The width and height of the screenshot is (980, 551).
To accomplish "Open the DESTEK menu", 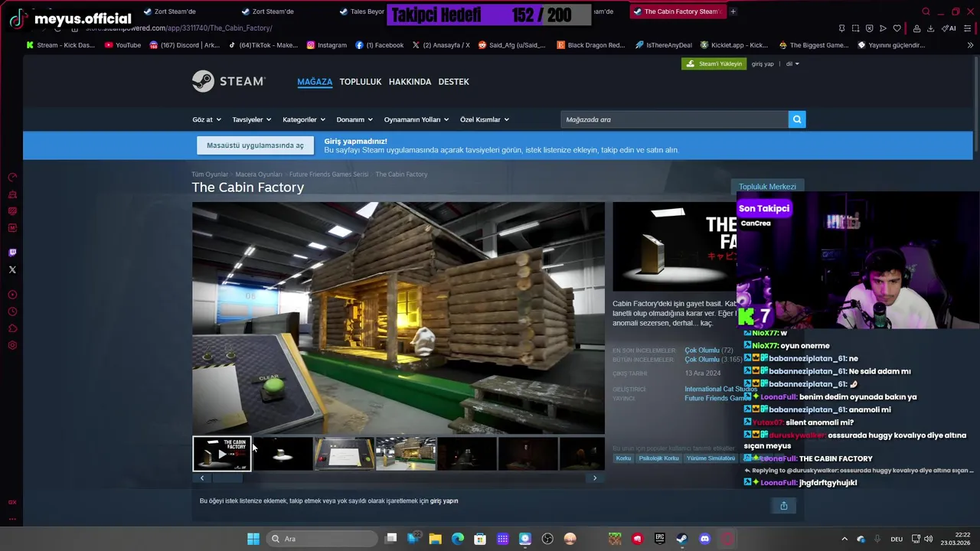I will (453, 82).
